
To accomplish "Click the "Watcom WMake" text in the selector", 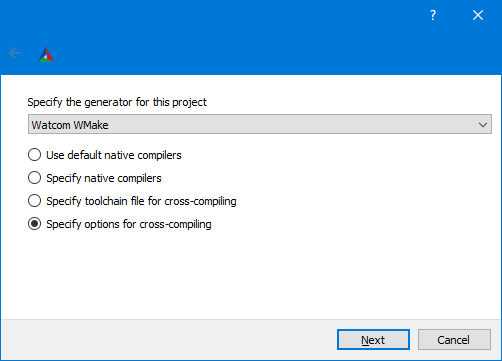I will click(70, 125).
